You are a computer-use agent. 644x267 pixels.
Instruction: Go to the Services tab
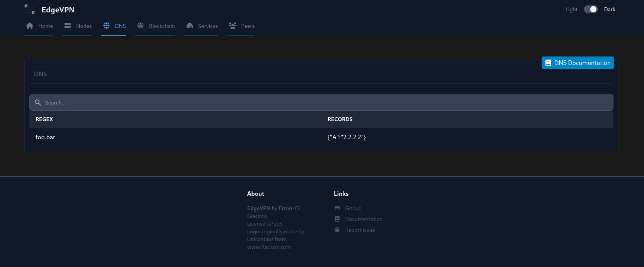(202, 26)
